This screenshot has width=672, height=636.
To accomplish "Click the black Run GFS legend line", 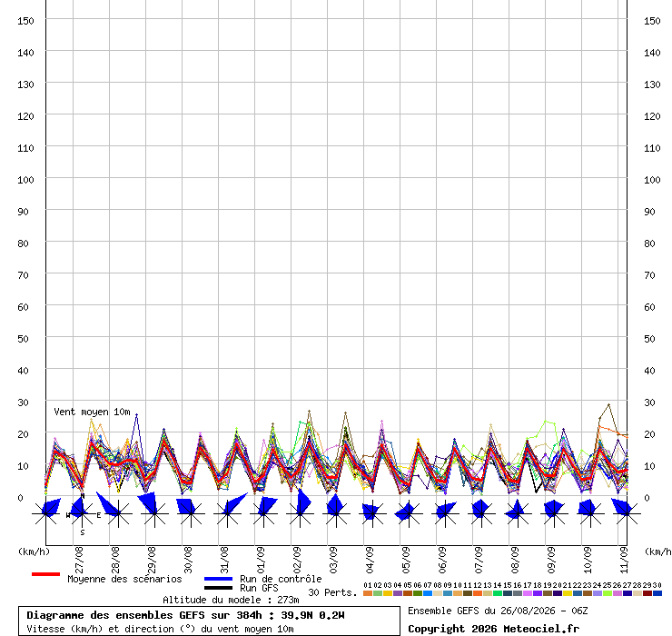I will coord(219,588).
